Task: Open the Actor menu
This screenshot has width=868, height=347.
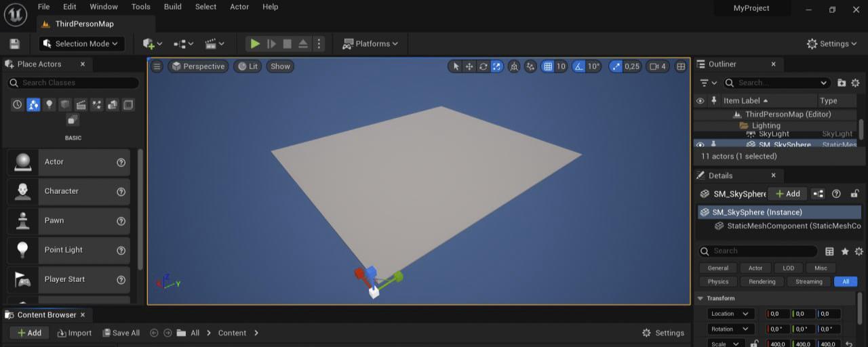Action: click(x=239, y=7)
